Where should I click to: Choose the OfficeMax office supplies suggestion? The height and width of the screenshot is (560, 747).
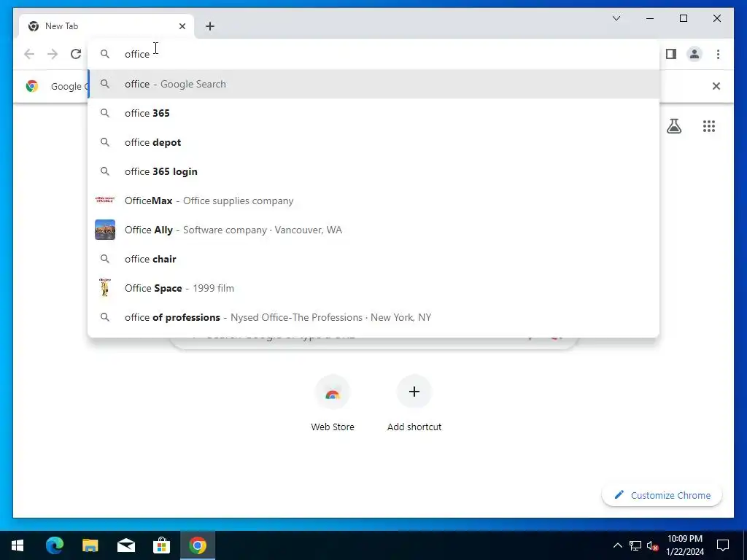click(373, 201)
